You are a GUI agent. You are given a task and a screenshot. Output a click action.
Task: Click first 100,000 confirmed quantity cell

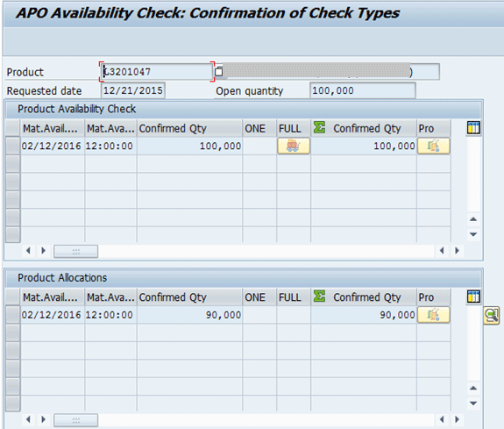[189, 146]
